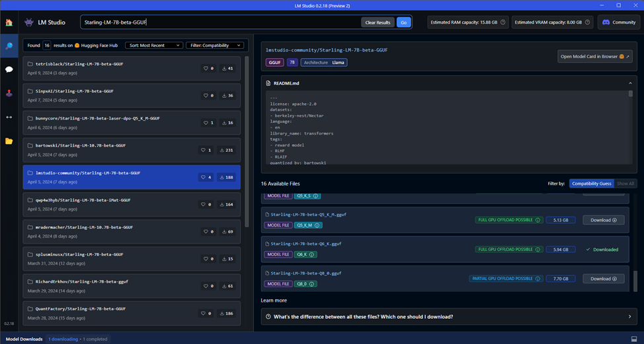Toggle downloads panel icon in bottom-right corner
Viewport: 644px width, 344px height.
(634, 339)
